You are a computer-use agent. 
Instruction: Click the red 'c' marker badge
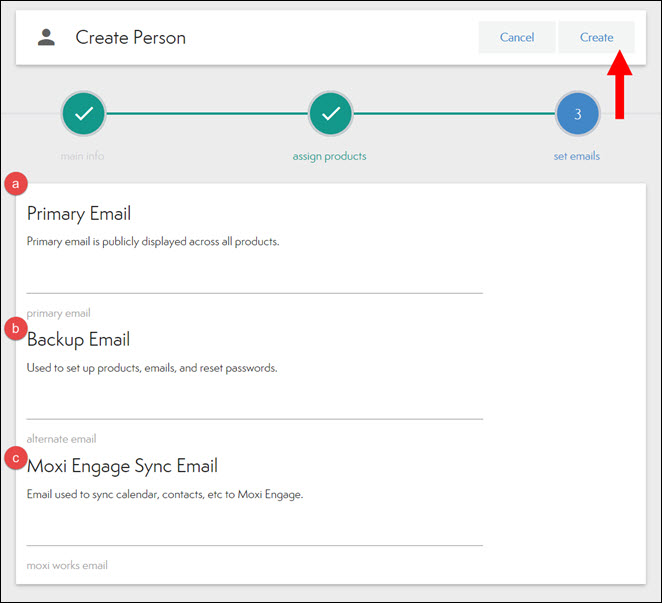(15, 458)
